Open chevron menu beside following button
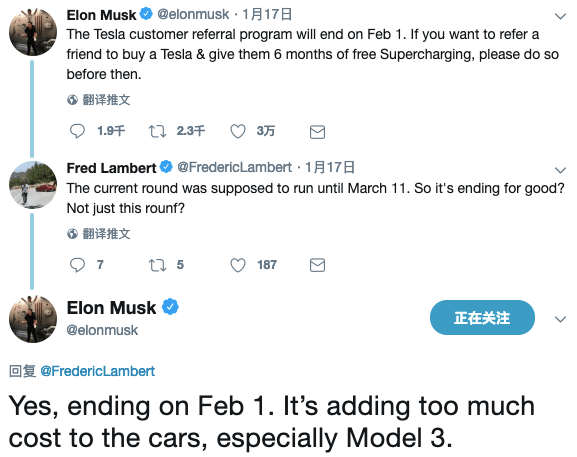 pyautogui.click(x=560, y=319)
